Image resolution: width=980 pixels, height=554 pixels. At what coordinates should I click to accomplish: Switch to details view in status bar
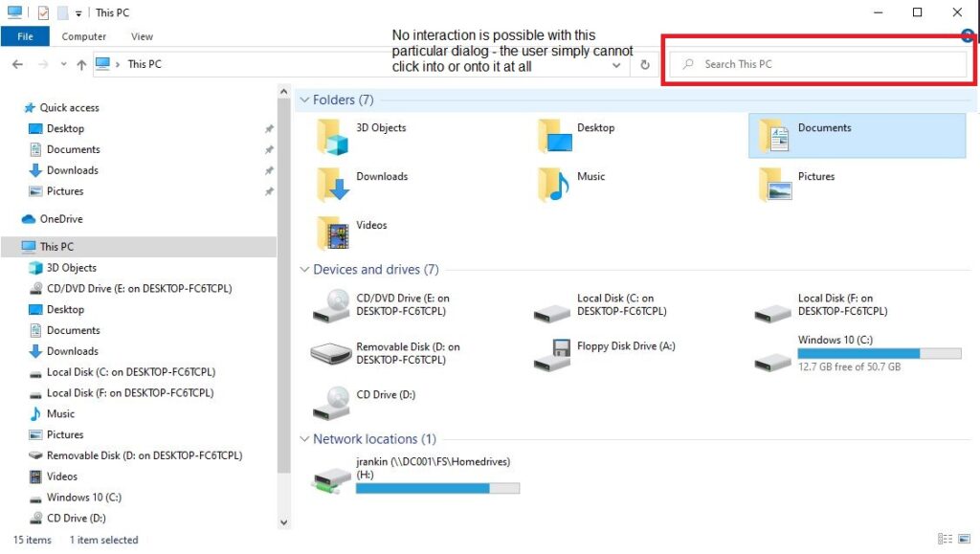point(946,540)
